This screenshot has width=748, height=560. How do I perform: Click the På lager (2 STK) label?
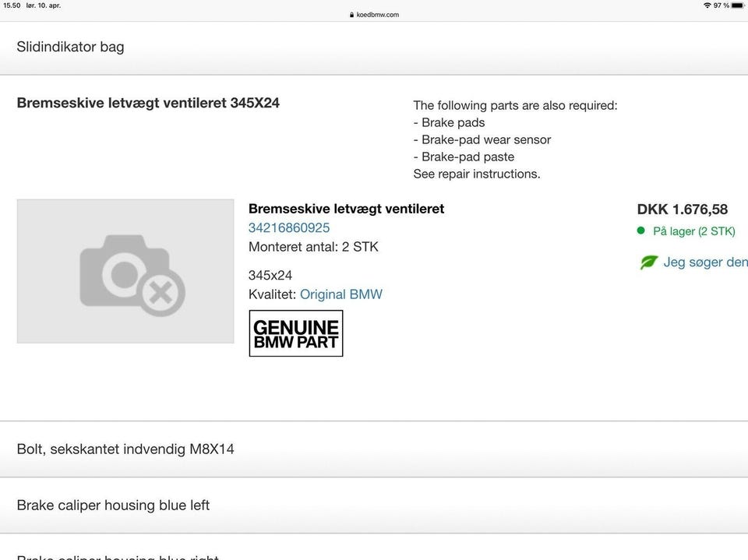(x=693, y=231)
